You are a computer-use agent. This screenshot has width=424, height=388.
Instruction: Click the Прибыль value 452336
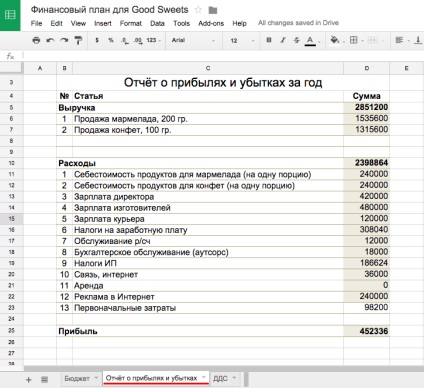point(366,331)
